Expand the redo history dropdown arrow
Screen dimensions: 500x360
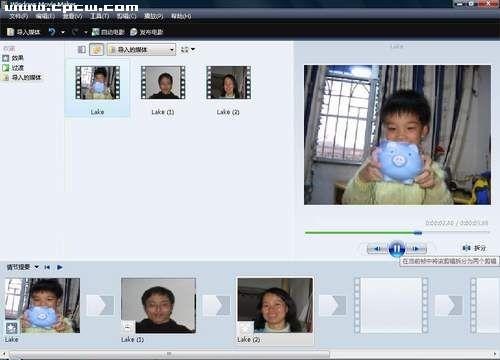85,32
